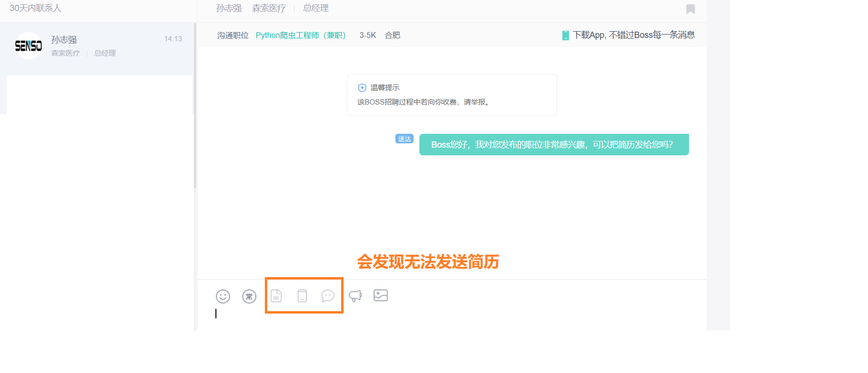Image resolution: width=868 pixels, height=373 pixels.
Task: Click the send resume document icon
Action: coord(276,296)
